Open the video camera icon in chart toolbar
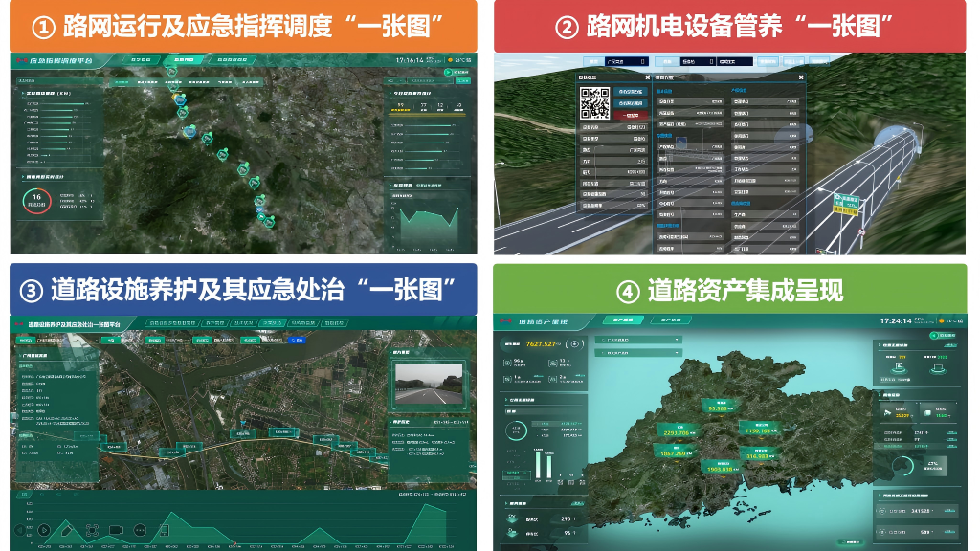This screenshot has width=980, height=551. (x=116, y=530)
